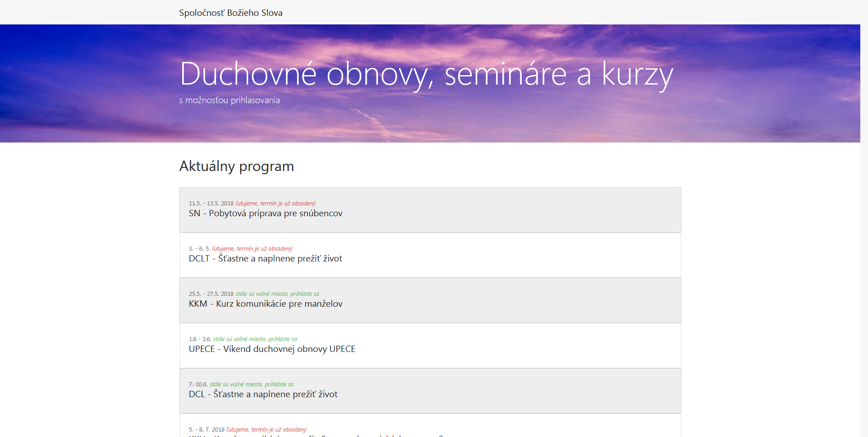Click the Aktuálny program heading
Image resolution: width=868 pixels, height=437 pixels.
tap(236, 166)
